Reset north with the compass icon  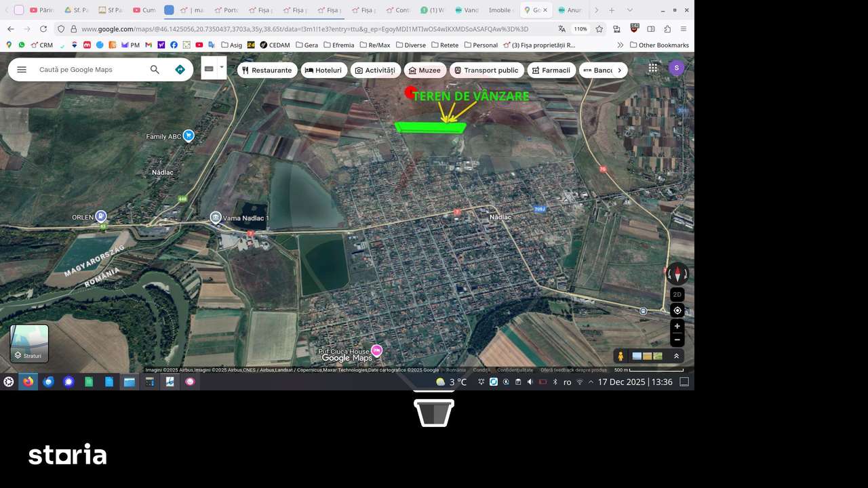pyautogui.click(x=677, y=274)
